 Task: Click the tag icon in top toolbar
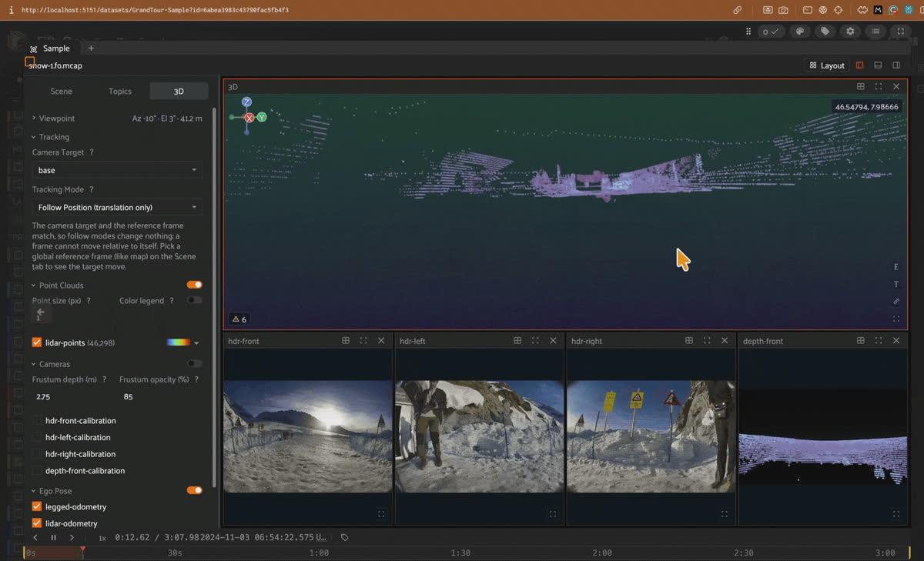[x=825, y=32]
